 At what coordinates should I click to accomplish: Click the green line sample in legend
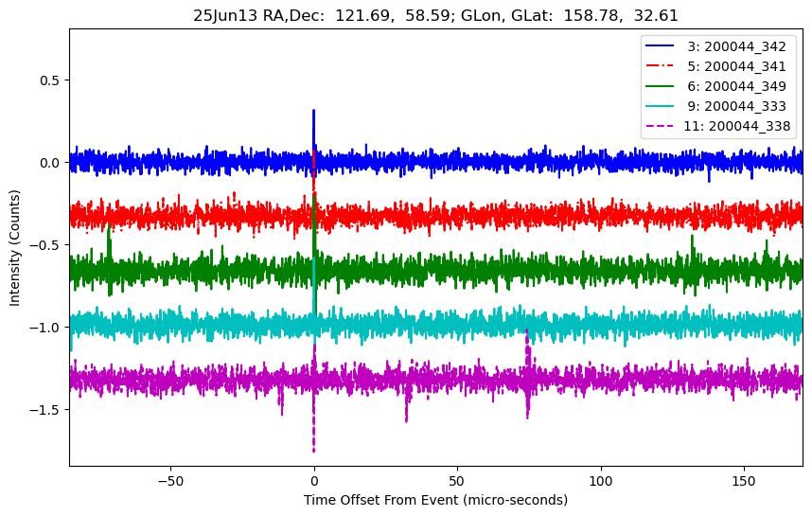660,85
